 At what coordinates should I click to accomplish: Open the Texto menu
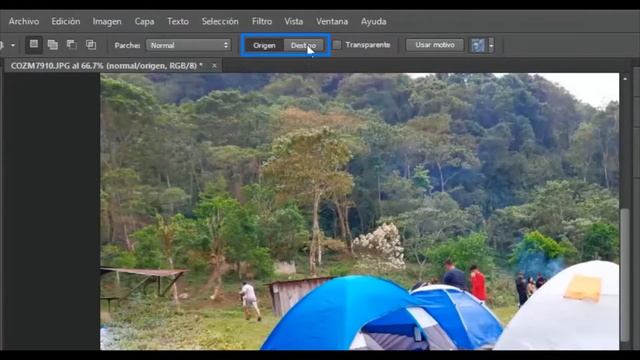[x=178, y=21]
